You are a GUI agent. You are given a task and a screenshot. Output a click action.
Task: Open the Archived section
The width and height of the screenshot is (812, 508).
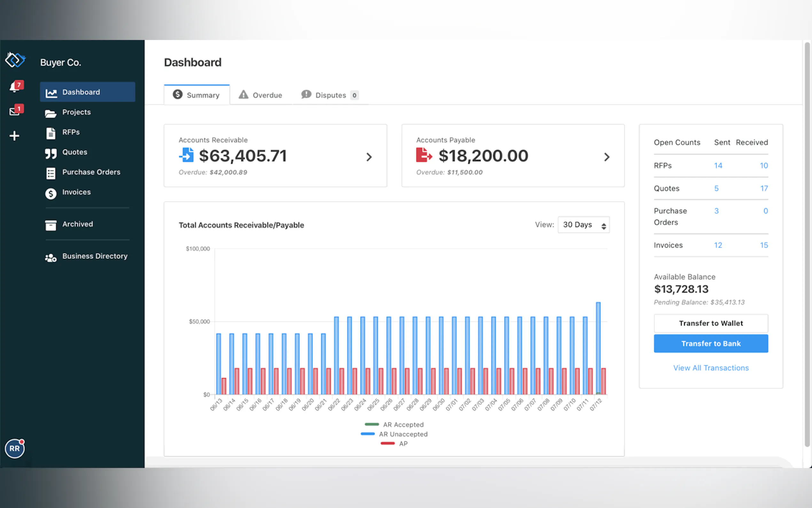[x=77, y=224]
